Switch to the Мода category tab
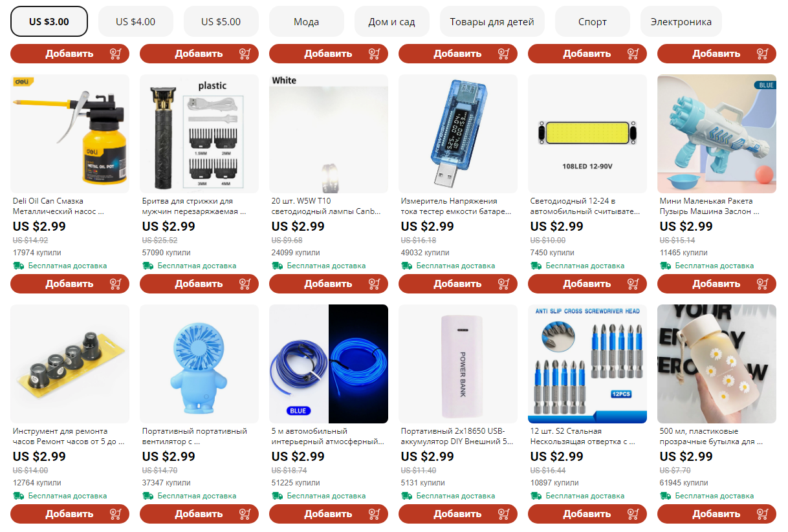 click(x=307, y=21)
